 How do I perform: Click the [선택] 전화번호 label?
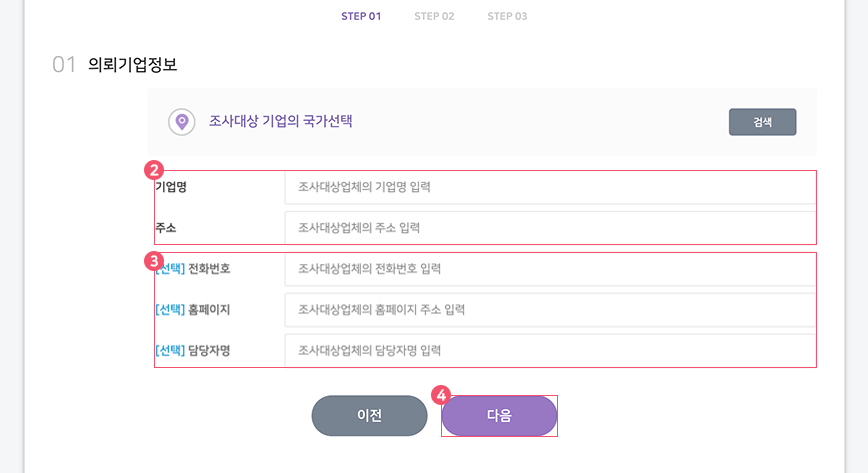[193, 269]
